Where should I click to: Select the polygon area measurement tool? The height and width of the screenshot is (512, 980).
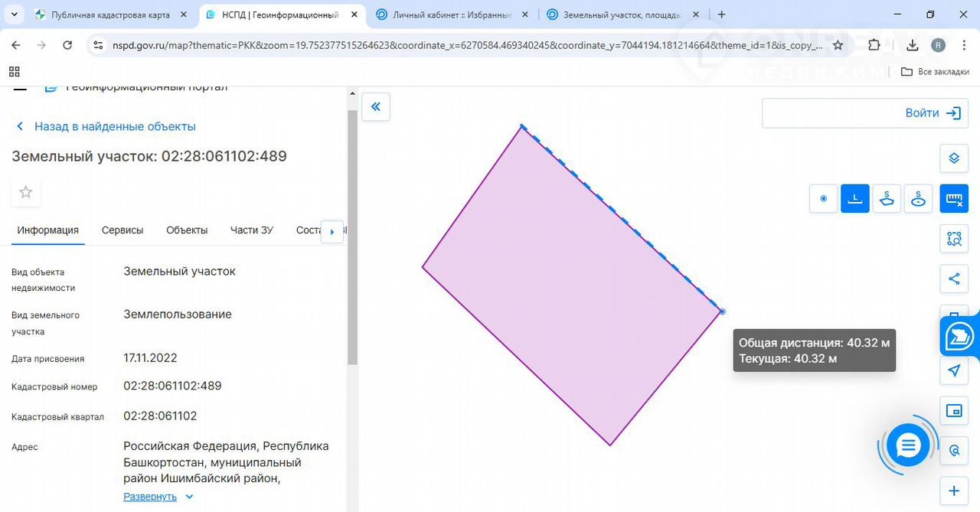[887, 199]
